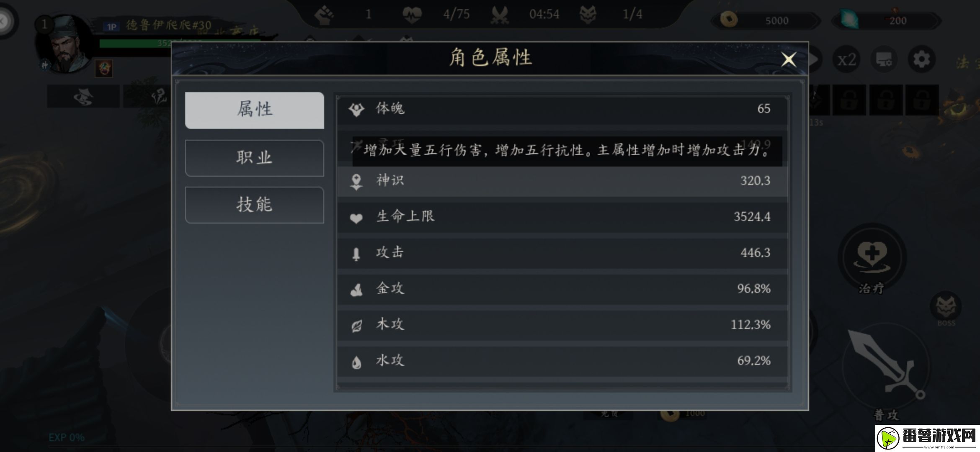
Task: Click the play arrow icon beside x2
Action: tap(815, 59)
